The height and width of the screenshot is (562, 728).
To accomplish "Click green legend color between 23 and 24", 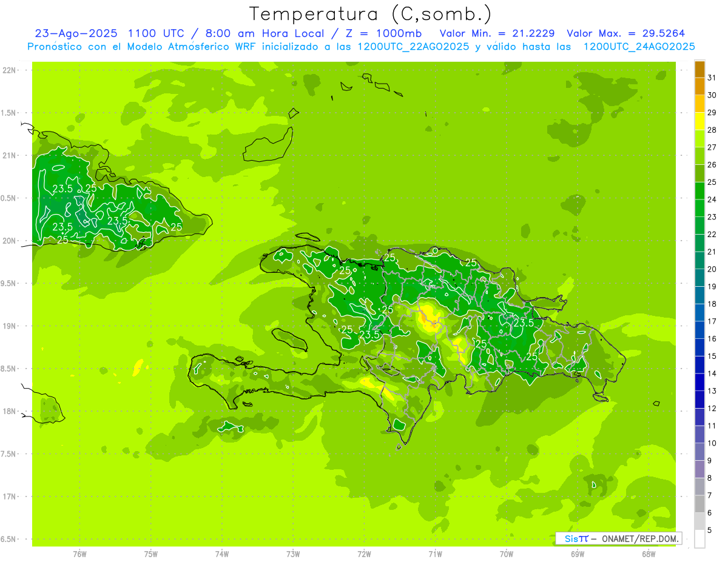I will (x=699, y=208).
